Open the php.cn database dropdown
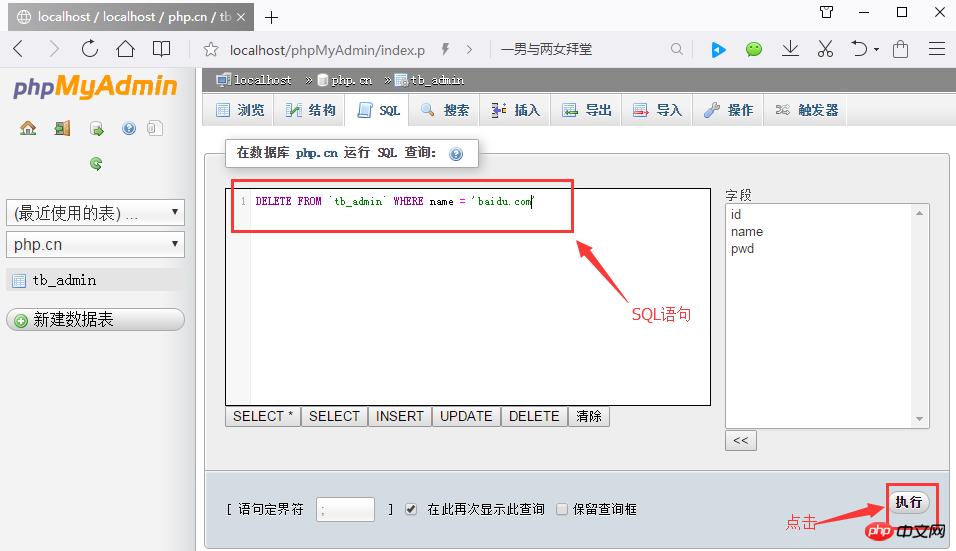 (95, 244)
